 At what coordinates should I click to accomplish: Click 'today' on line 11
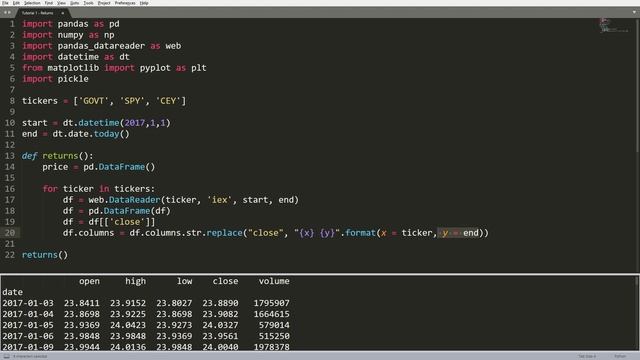click(107, 134)
